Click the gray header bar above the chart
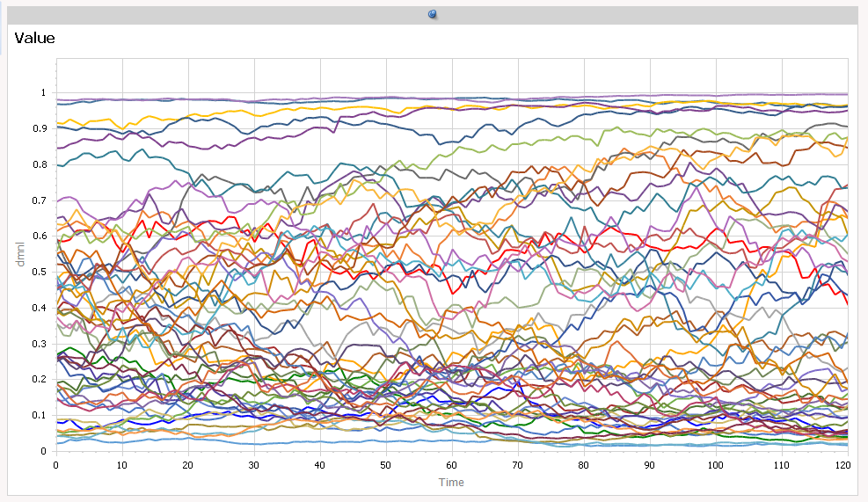 click(433, 15)
